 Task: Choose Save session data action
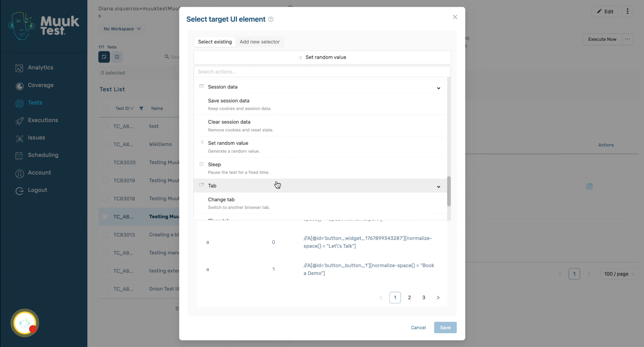coord(320,104)
